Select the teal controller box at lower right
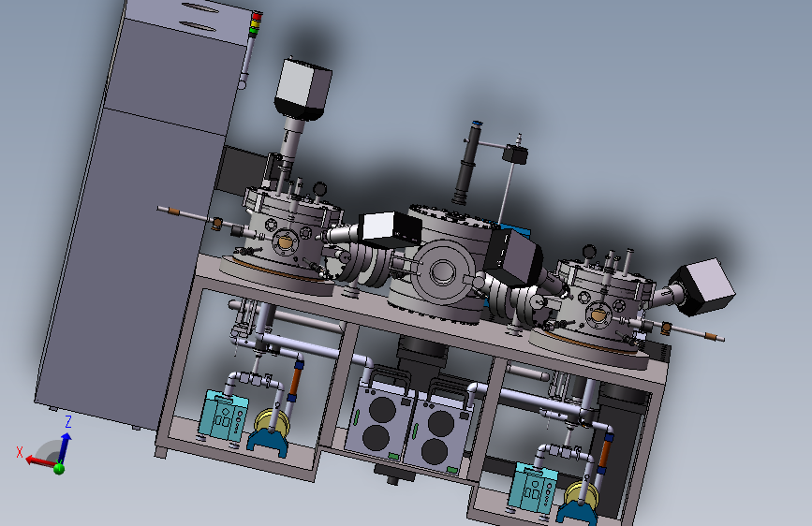This screenshot has width=812, height=526. tap(532, 488)
